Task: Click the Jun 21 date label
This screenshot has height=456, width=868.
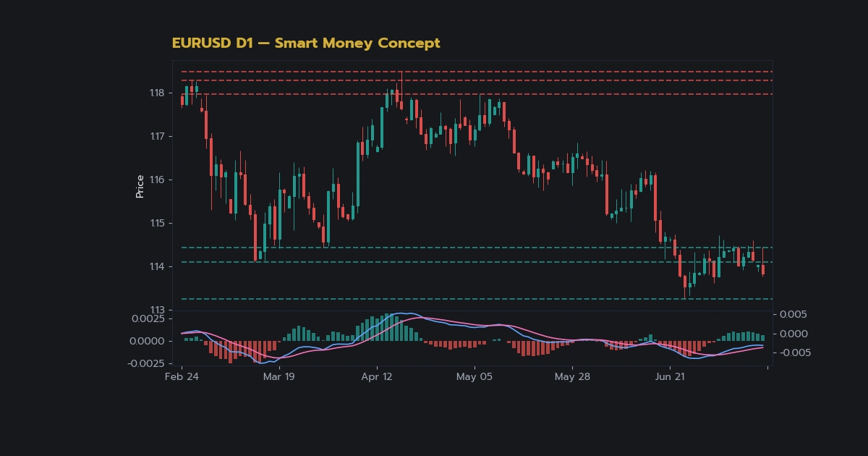Action: (669, 376)
